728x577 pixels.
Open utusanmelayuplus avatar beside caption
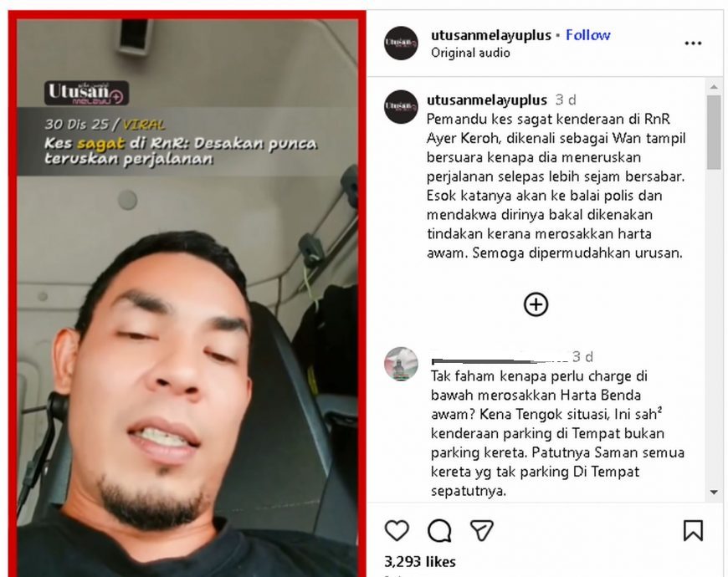point(401,107)
